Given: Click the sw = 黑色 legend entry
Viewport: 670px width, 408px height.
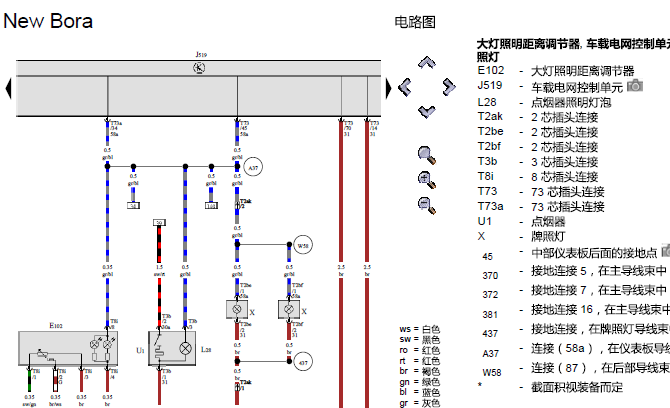Looking at the screenshot, I should click(419, 340).
